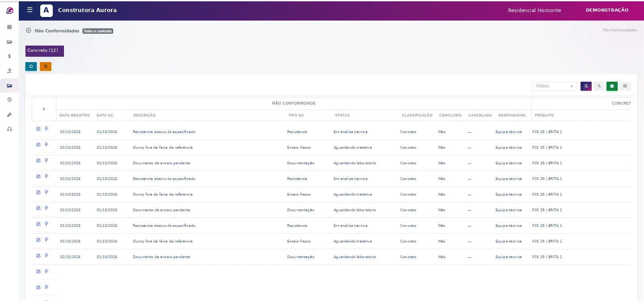Open the Visões dropdown
Viewport: 644px width, 301px height.
click(x=554, y=86)
